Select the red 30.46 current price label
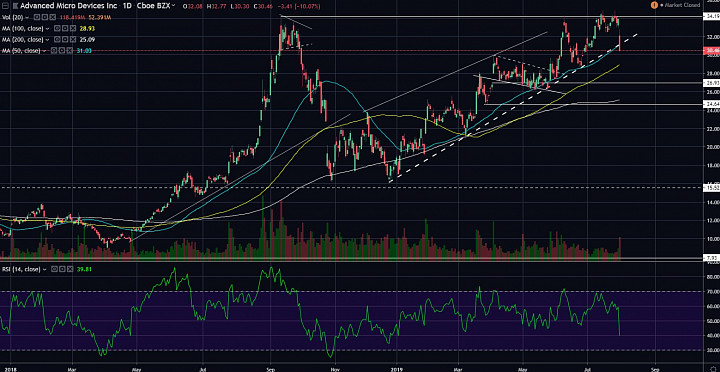The width and height of the screenshot is (720, 372). [711, 51]
